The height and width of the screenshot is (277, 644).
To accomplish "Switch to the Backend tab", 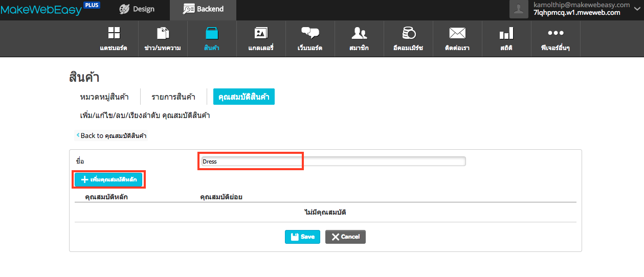I will point(203,9).
